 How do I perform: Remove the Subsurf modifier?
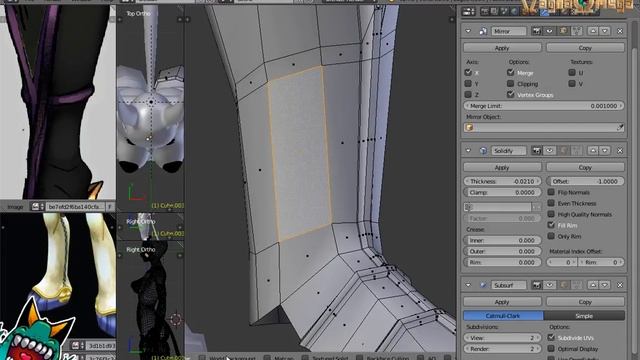pos(620,285)
